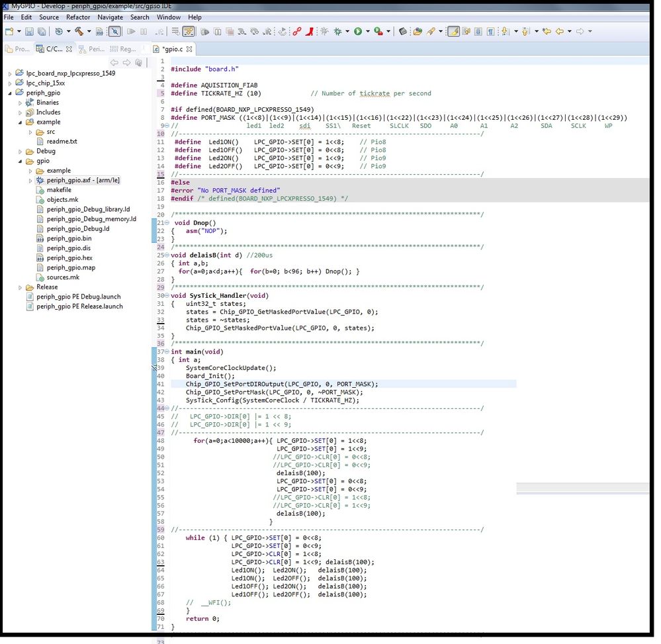Click the Back navigation yellow arrow

560,31
